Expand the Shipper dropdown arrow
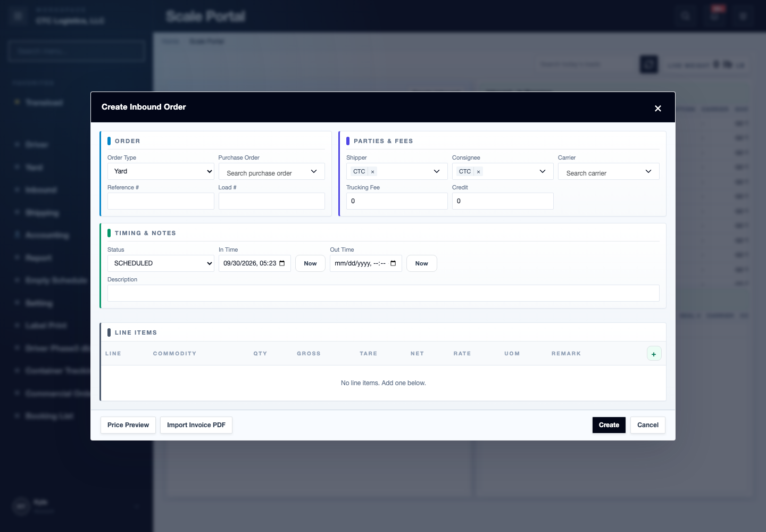 (437, 171)
